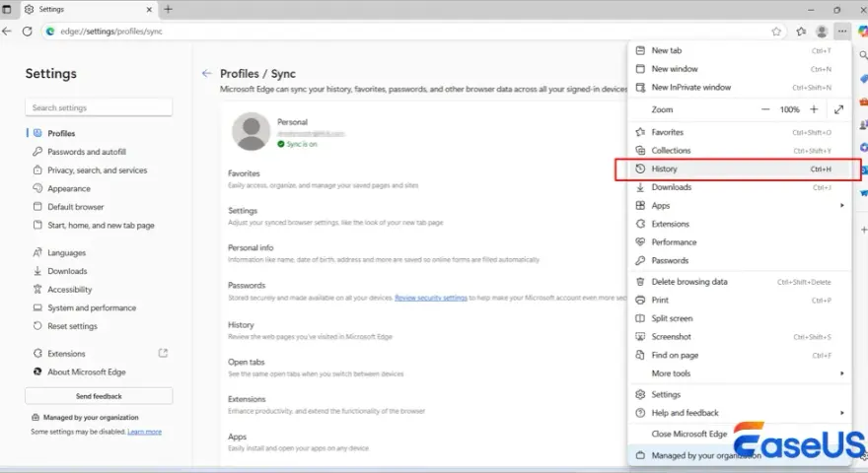This screenshot has width=868, height=473.
Task: Select Find on page
Action: pyautogui.click(x=739, y=355)
